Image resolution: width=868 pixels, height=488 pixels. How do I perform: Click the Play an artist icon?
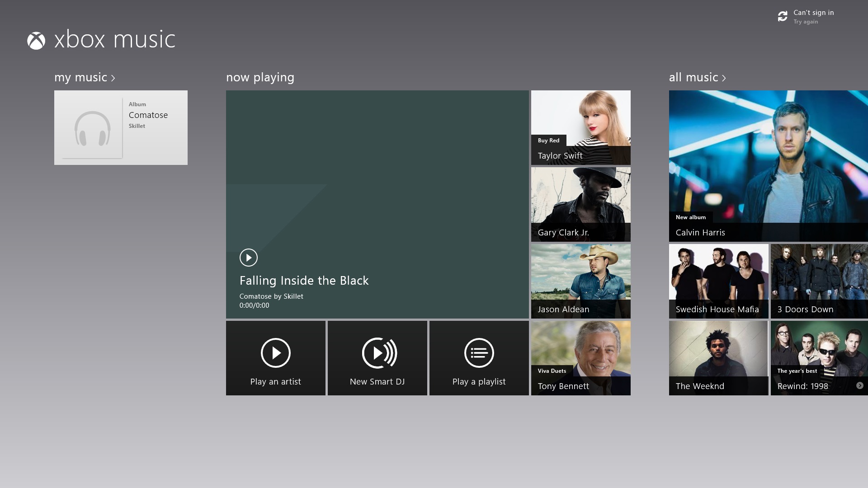[276, 353]
